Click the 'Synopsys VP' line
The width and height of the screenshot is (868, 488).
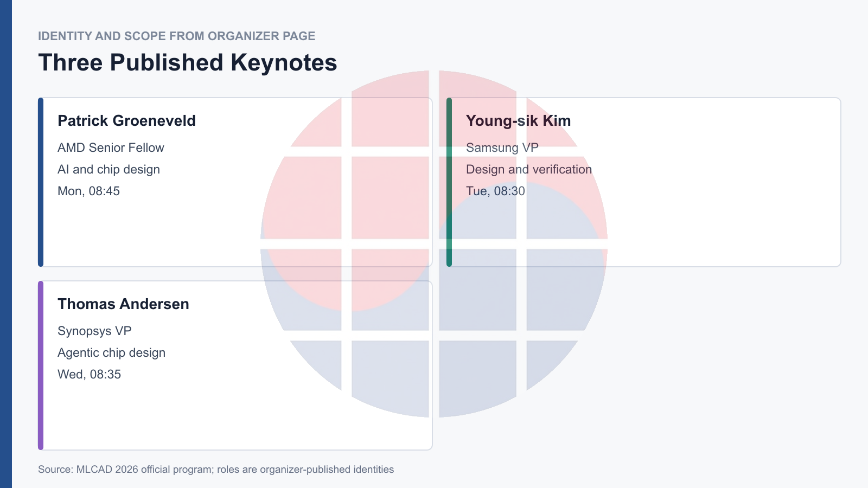point(94,331)
